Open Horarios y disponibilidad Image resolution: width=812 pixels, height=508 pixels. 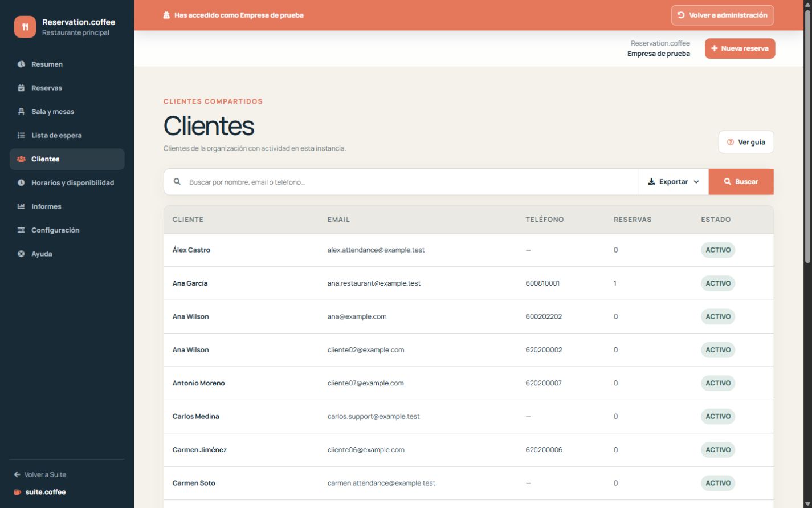(67, 183)
